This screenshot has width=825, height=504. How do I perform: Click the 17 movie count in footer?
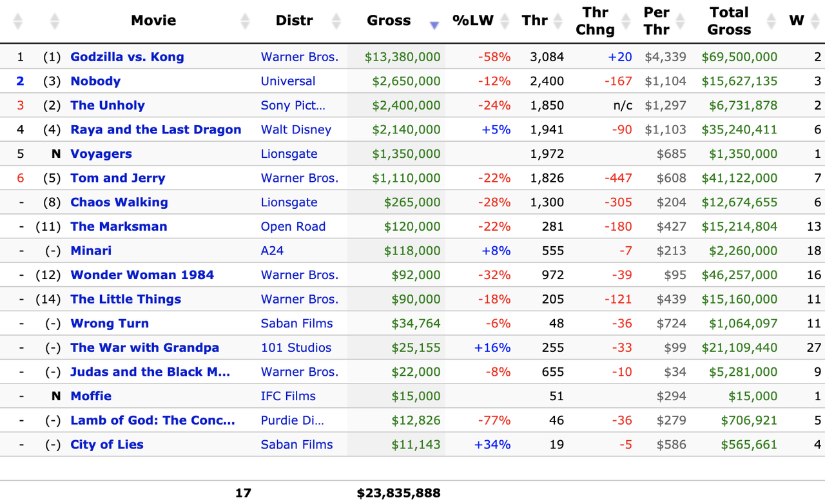243,493
